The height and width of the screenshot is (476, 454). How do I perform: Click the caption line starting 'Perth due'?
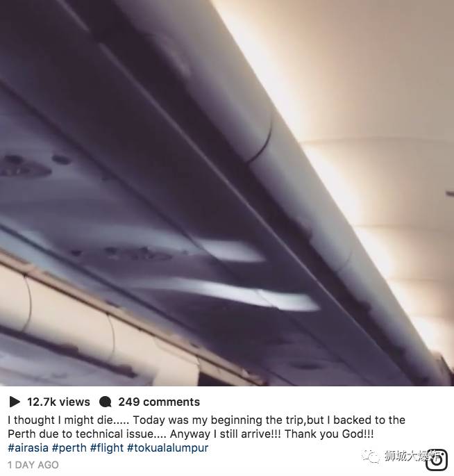point(190,434)
